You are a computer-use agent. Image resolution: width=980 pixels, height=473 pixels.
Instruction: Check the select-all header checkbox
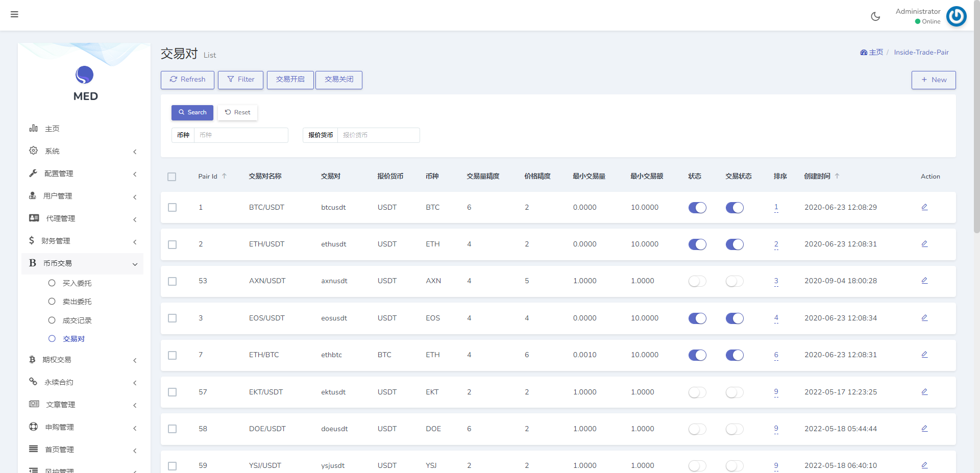point(172,177)
